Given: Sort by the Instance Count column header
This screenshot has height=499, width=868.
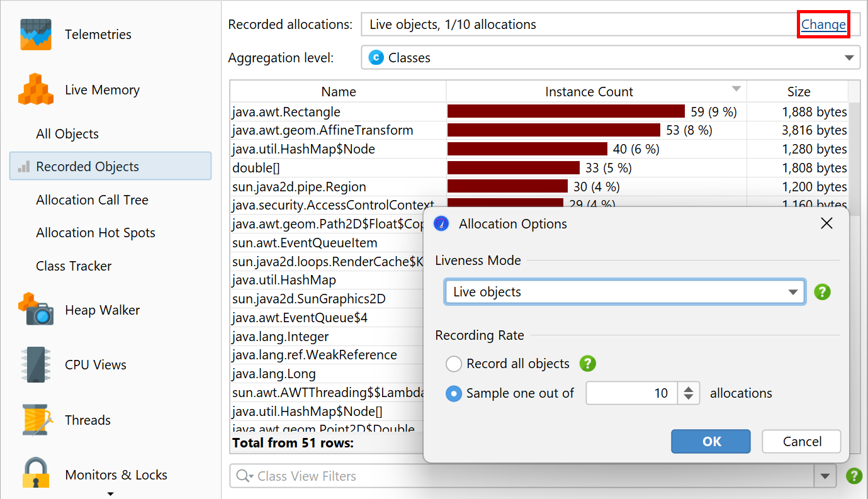Looking at the screenshot, I should coord(596,92).
